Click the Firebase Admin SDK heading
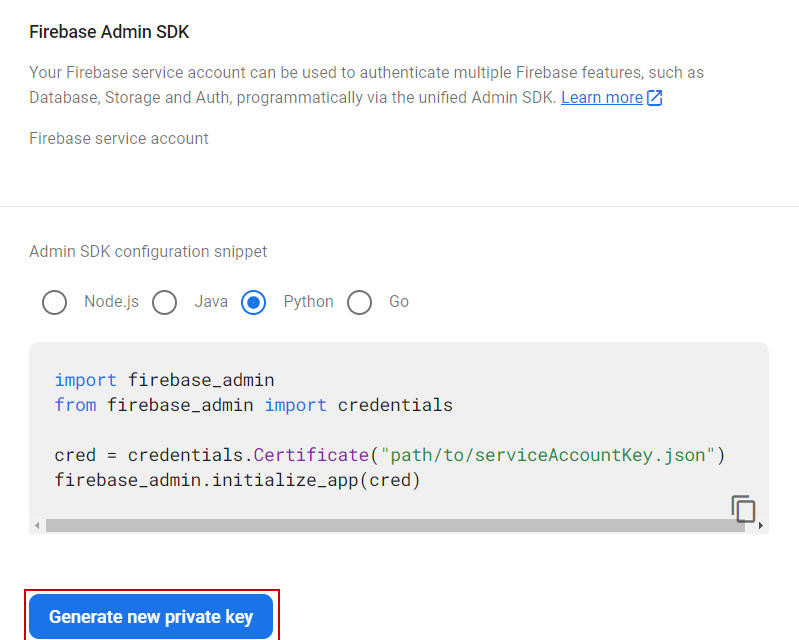Screen dimensions: 799x640 click(109, 32)
